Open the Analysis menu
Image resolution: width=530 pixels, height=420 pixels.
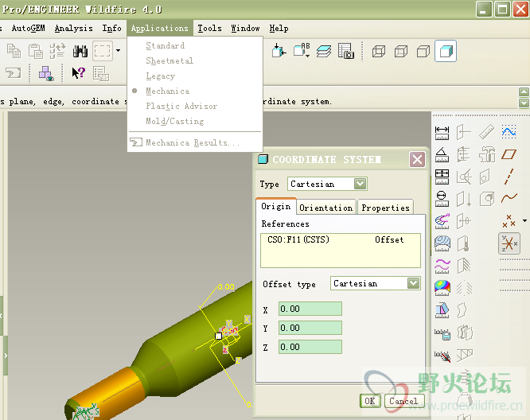click(74, 29)
